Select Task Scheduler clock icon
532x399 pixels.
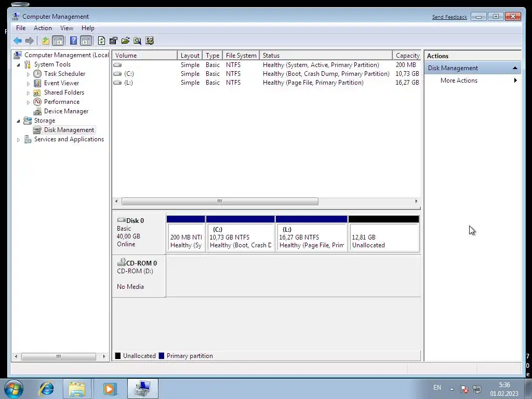pos(37,74)
